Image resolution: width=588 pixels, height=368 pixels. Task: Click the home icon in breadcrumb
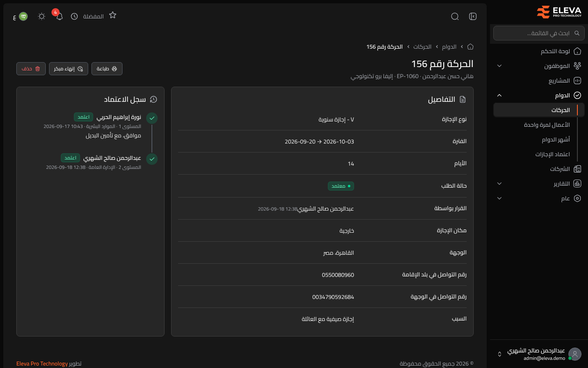coord(470,47)
